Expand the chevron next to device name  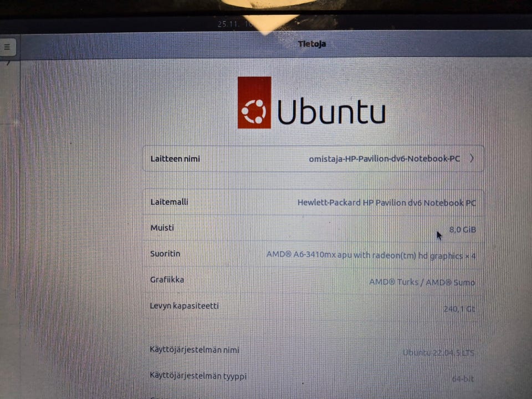(472, 158)
